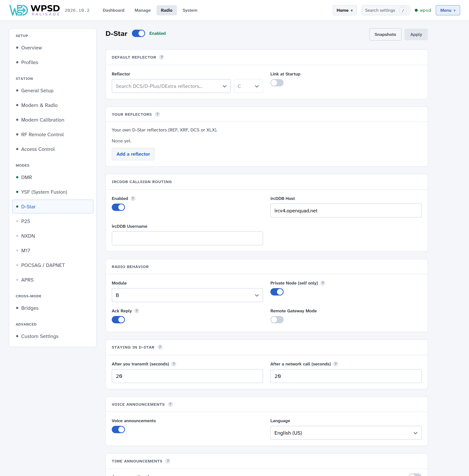Viewport: 469px width, 476px height.
Task: Enable Remote Gateway Mode switch
Action: [277, 320]
